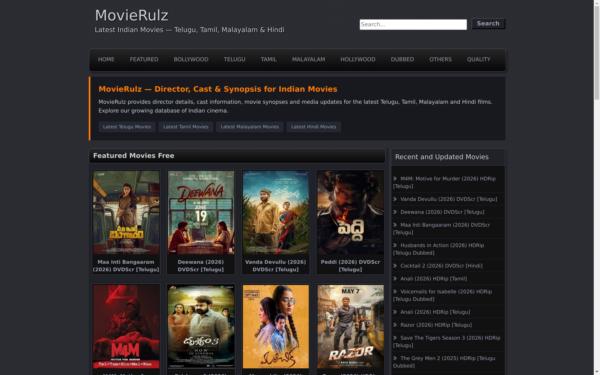
Task: Click the arrow bullet beside M4M: Motive for Murder
Action: click(x=395, y=179)
